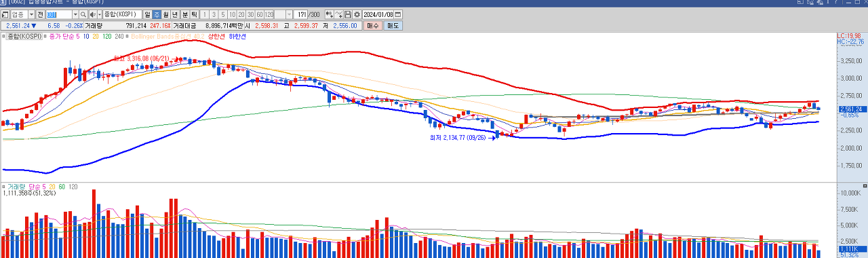This screenshot has width=868, height=258.
Task: Click the low price 2,556.00
Action: 344,25
